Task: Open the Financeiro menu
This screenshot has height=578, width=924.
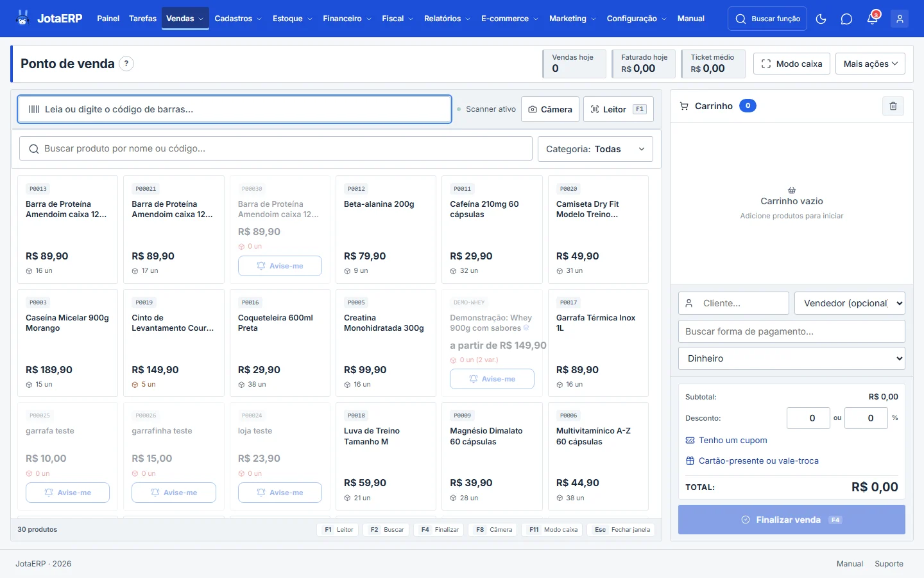Action: point(347,19)
